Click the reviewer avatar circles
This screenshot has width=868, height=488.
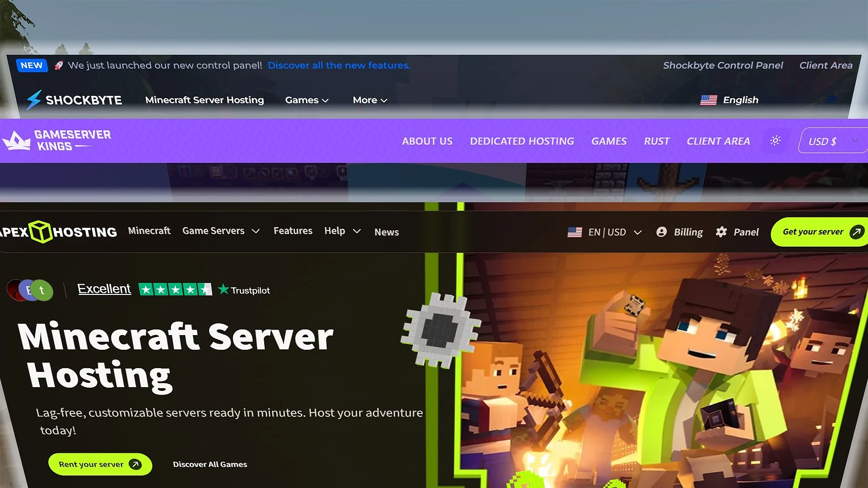tap(30, 291)
